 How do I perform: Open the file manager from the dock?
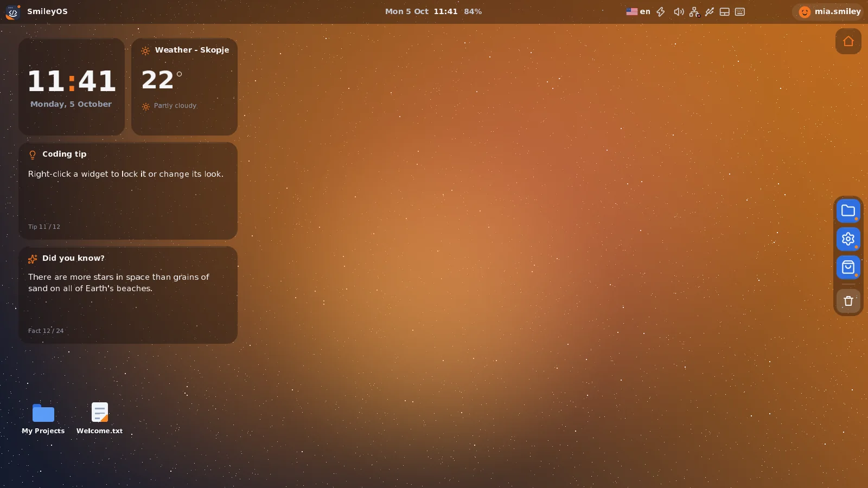[x=848, y=211]
